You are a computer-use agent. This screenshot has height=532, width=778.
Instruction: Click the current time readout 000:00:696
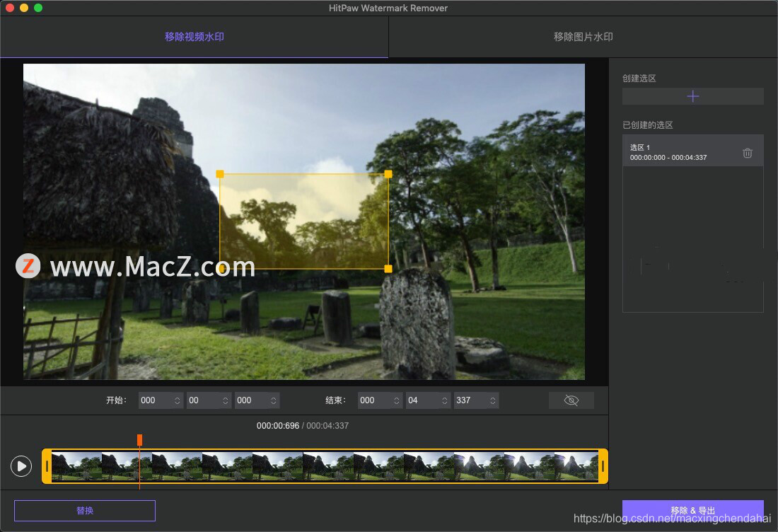pos(278,426)
